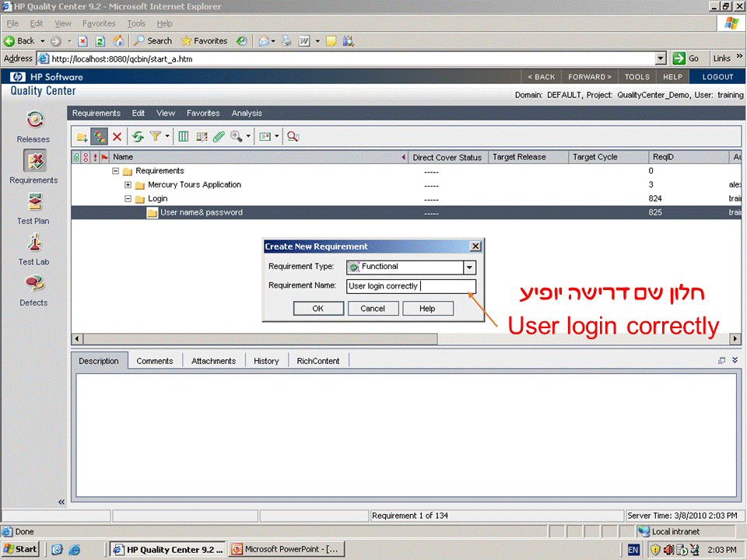Open the Requirements module in sidebar
Screen dimensions: 747x560
[x=33, y=166]
